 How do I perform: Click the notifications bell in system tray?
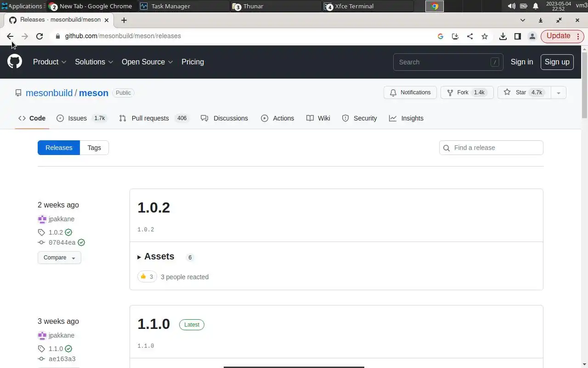pyautogui.click(x=536, y=6)
